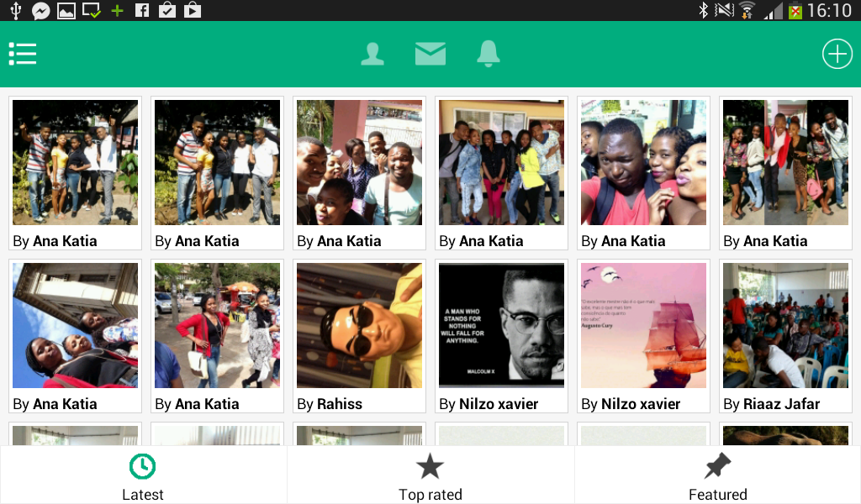This screenshot has width=861, height=504.
Task: Tap the Facebook icon in status bar
Action: click(x=141, y=10)
